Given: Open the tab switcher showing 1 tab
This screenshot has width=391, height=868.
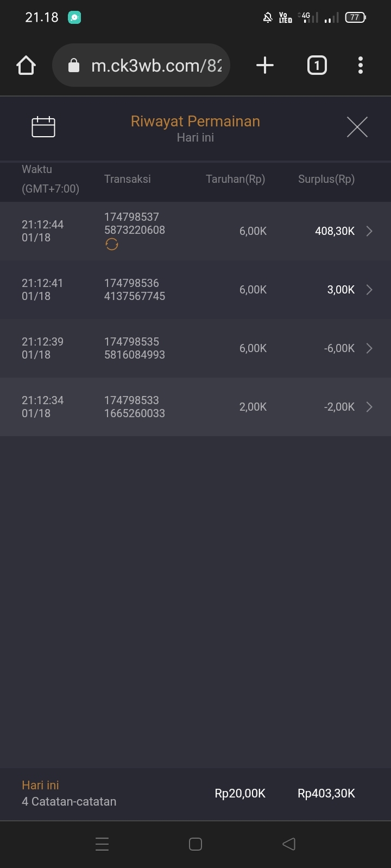Looking at the screenshot, I should click(317, 66).
